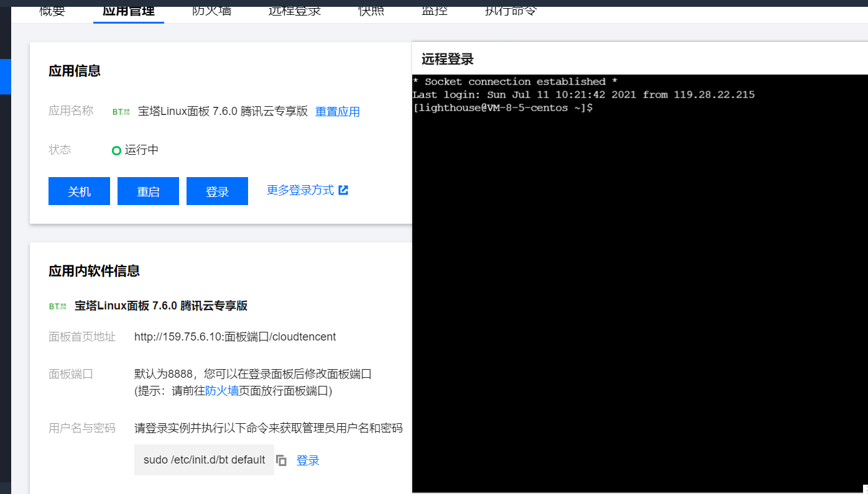Click the 应用信息 section heading
The width and height of the screenshot is (868, 494).
[75, 71]
